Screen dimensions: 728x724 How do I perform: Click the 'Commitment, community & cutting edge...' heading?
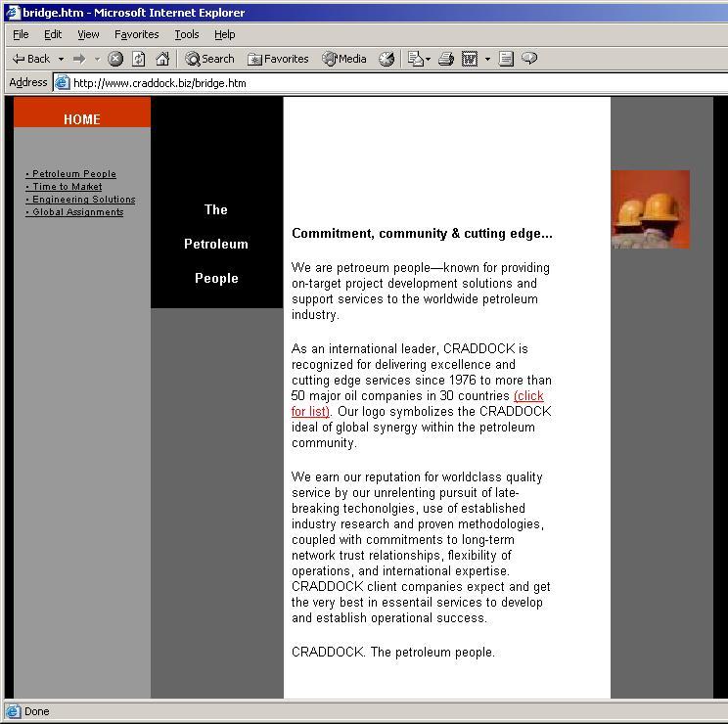pos(422,234)
